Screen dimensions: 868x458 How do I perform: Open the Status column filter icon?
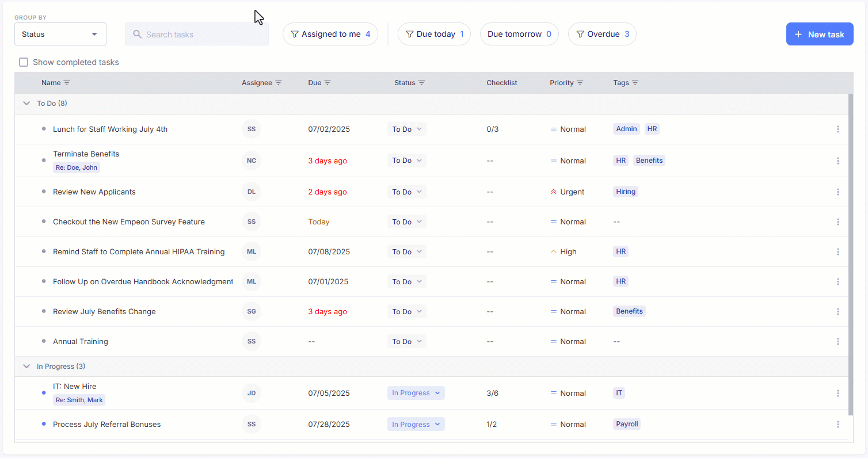click(421, 83)
